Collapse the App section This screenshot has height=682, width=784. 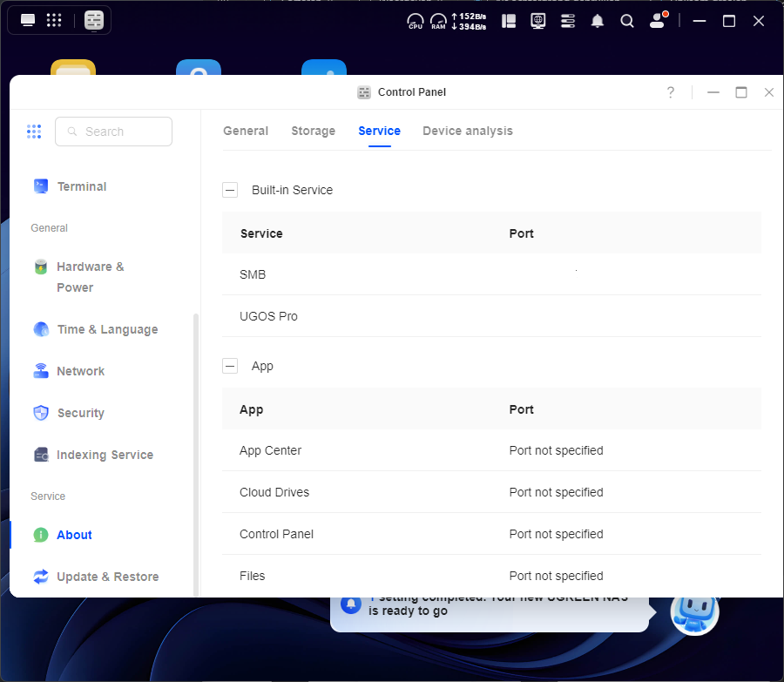230,366
